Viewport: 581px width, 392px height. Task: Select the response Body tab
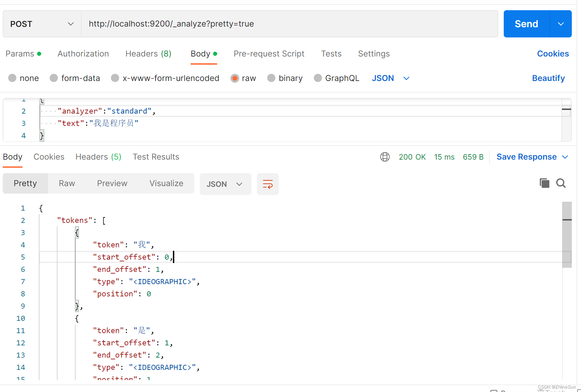tap(13, 157)
